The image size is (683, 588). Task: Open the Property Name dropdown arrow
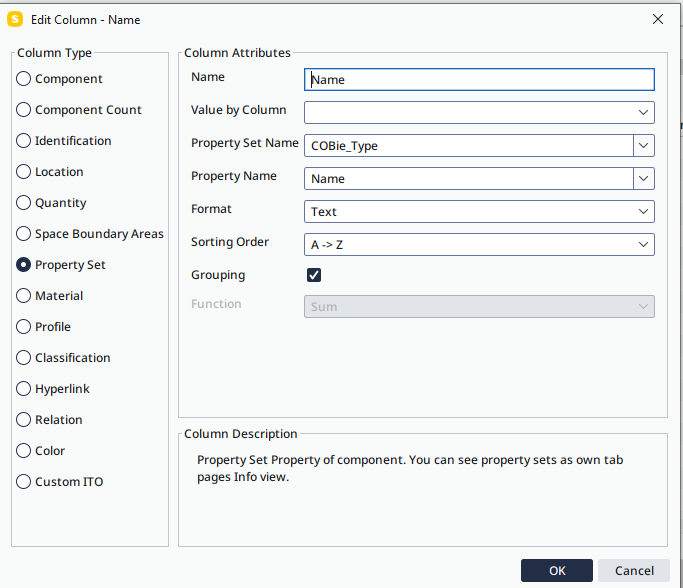644,179
